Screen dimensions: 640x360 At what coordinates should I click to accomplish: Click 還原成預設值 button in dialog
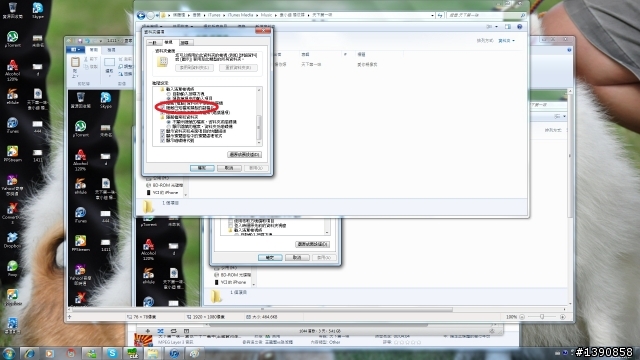(244, 154)
